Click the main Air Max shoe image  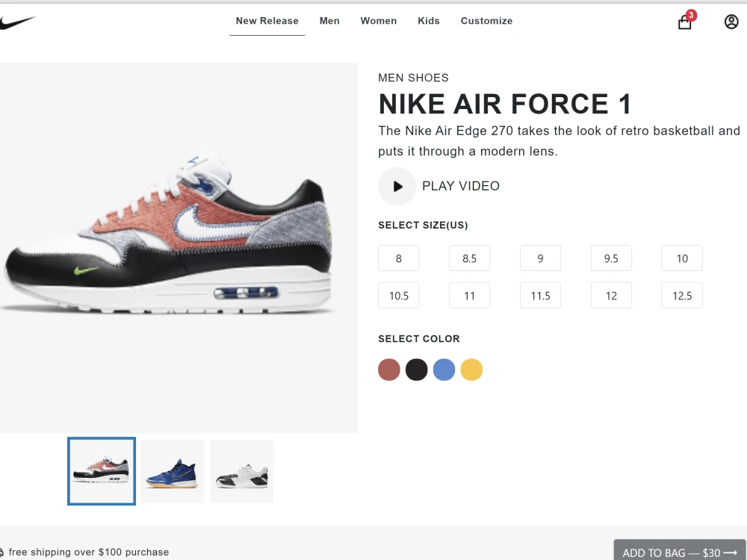point(169,236)
